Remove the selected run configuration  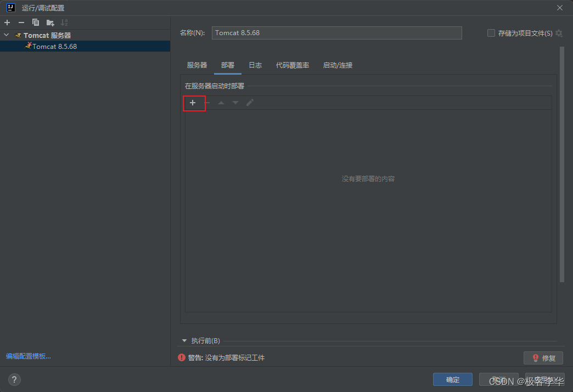[21, 23]
